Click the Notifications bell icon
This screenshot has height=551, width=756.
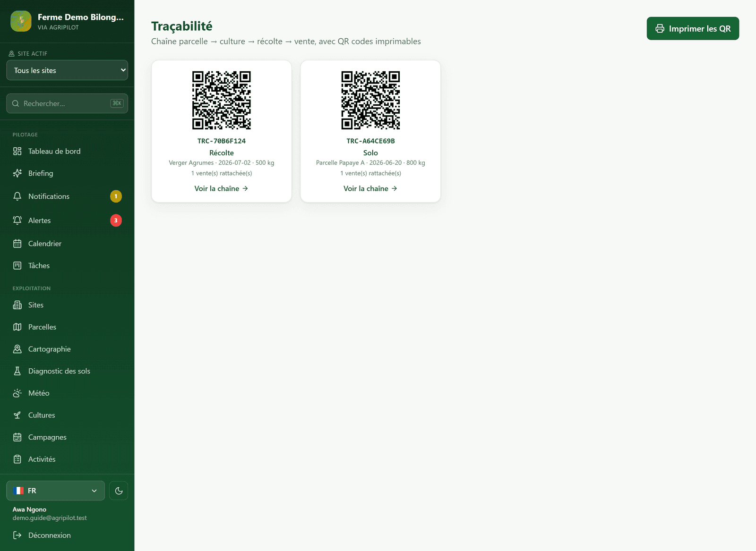pyautogui.click(x=17, y=196)
